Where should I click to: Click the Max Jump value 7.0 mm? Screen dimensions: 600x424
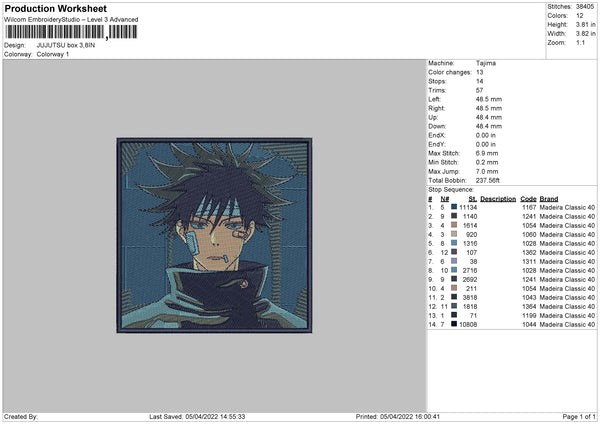click(487, 171)
